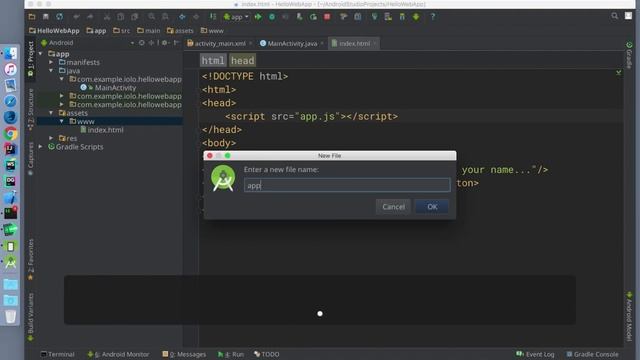Select MainActivity in the project tree

108,87
